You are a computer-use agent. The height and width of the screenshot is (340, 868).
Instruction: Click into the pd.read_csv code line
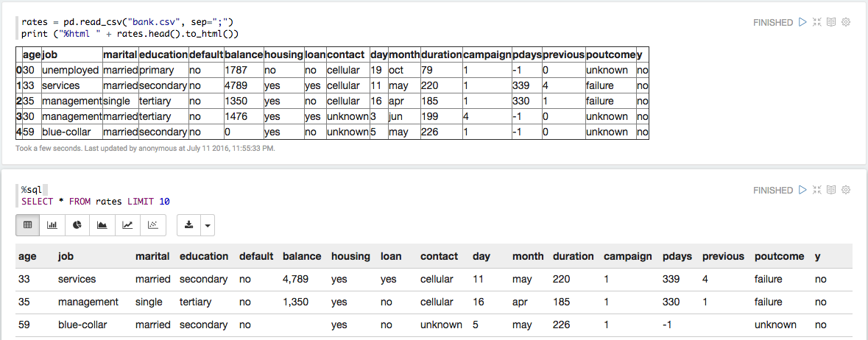click(x=127, y=23)
